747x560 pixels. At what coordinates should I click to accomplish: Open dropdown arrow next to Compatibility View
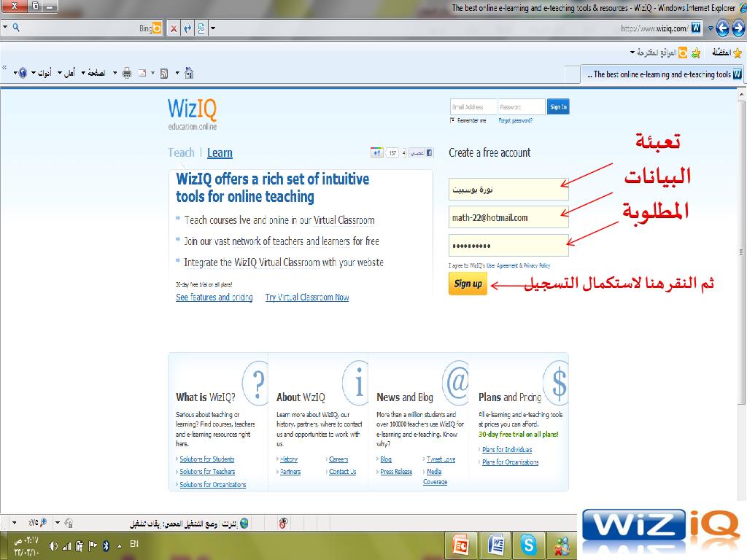pyautogui.click(x=213, y=28)
